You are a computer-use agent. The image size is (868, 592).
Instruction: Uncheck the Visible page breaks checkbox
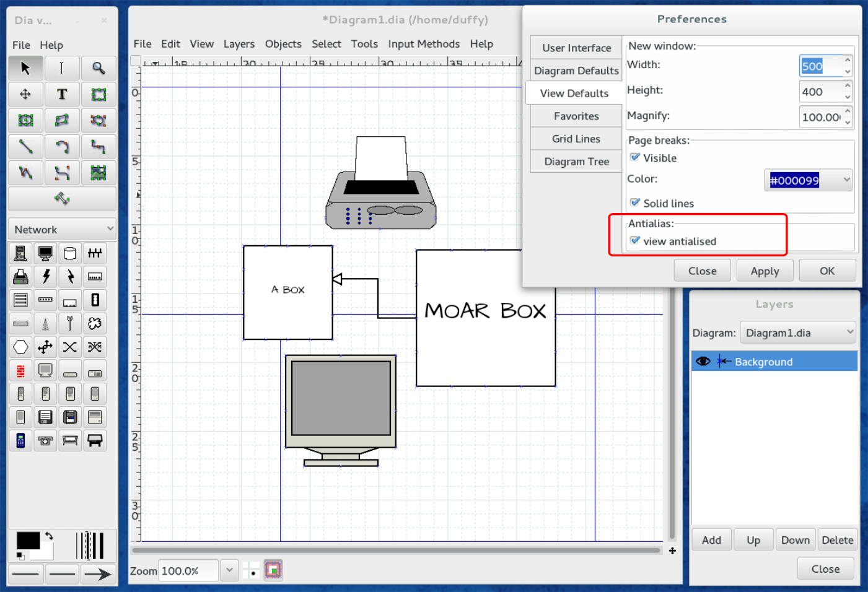coord(635,157)
